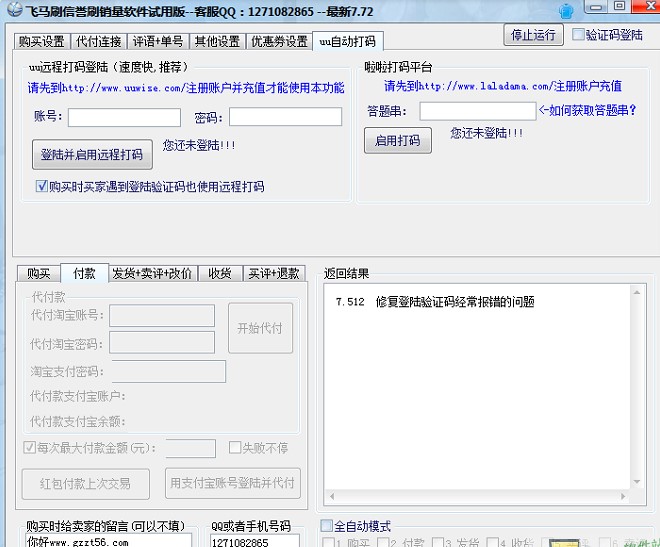Enable the 全自动模式 checkbox

(327, 526)
